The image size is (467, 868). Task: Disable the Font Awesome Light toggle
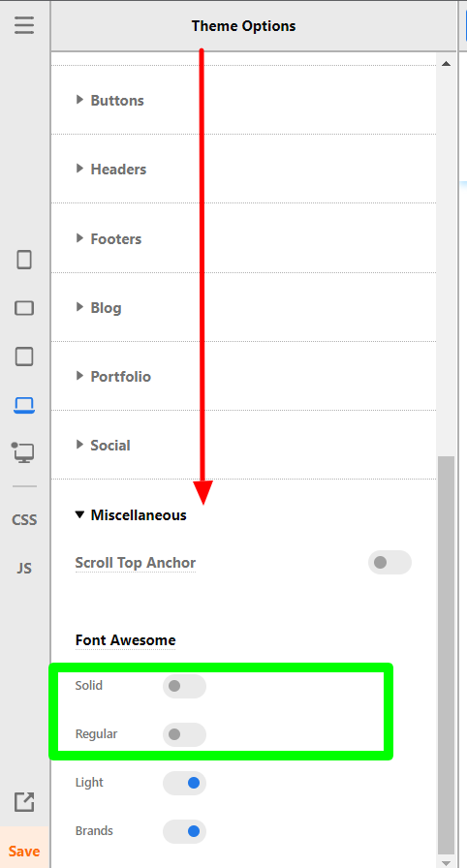tap(184, 783)
